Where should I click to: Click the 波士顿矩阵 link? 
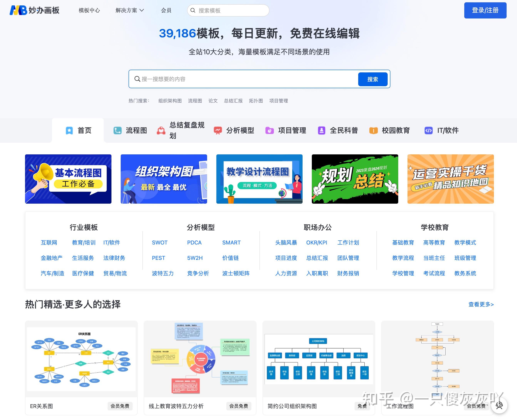coord(236,273)
